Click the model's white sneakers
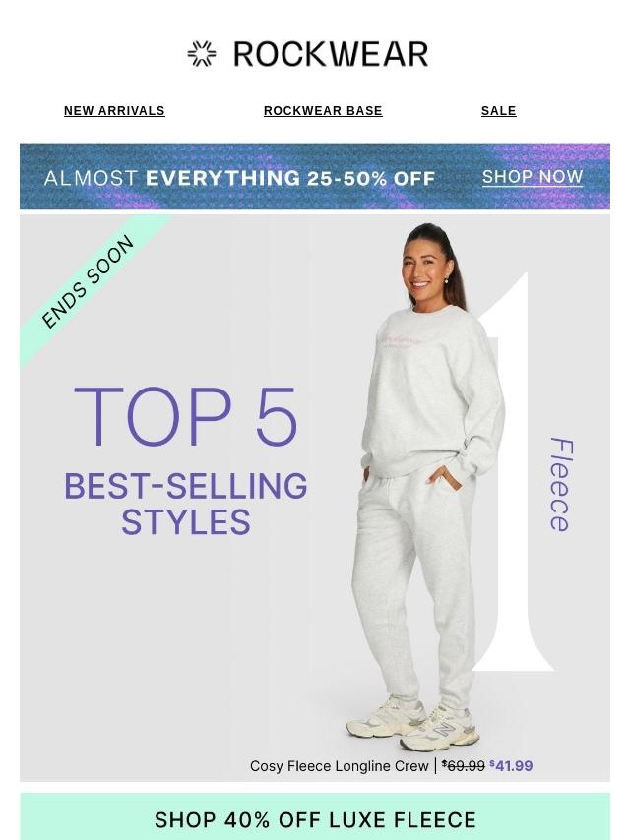 click(x=412, y=723)
